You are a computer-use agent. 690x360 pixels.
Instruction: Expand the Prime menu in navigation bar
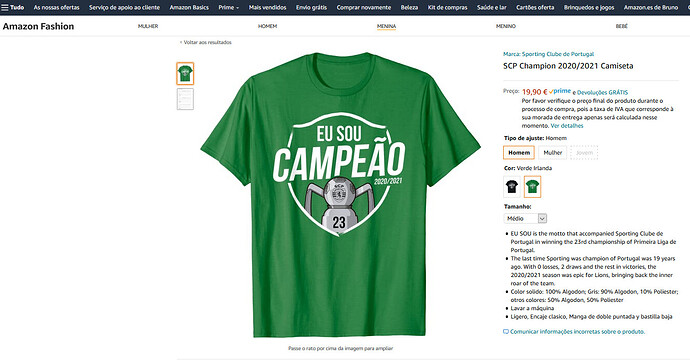(228, 7)
